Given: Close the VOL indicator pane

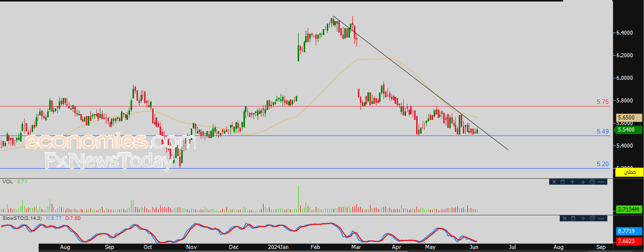Looking at the screenshot, I should click(554, 182).
